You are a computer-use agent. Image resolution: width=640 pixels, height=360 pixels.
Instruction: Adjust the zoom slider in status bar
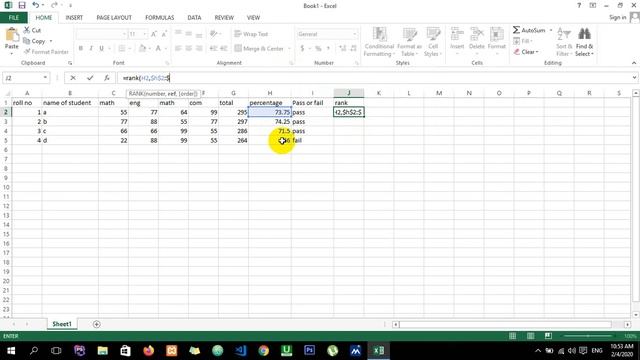point(588,336)
